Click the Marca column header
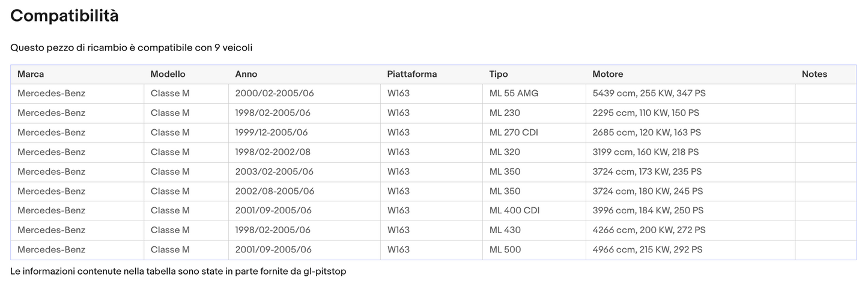Viewport: 868px width, 286px height. point(31,75)
